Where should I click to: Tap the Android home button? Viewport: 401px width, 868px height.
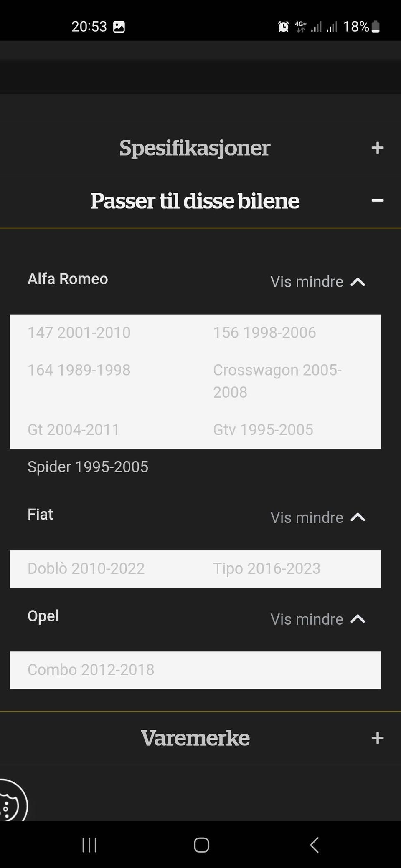[x=201, y=845]
